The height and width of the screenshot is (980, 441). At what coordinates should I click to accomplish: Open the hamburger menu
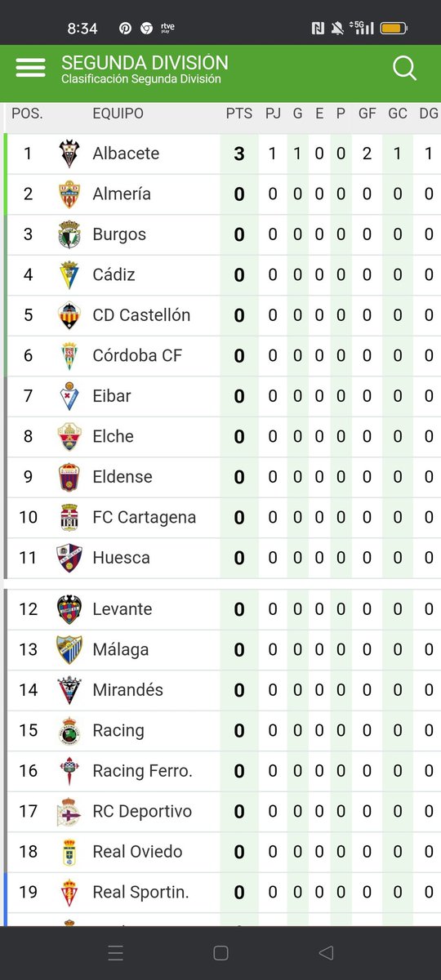(x=30, y=67)
